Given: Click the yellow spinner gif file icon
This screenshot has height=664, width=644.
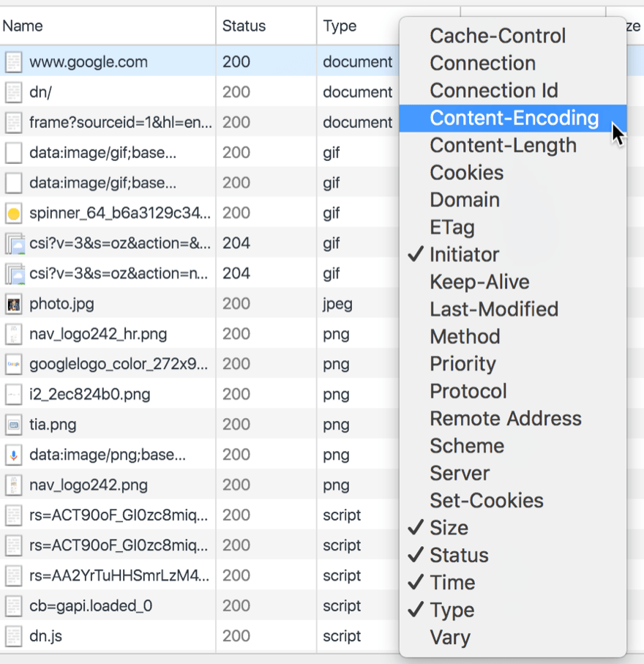Looking at the screenshot, I should tap(13, 214).
